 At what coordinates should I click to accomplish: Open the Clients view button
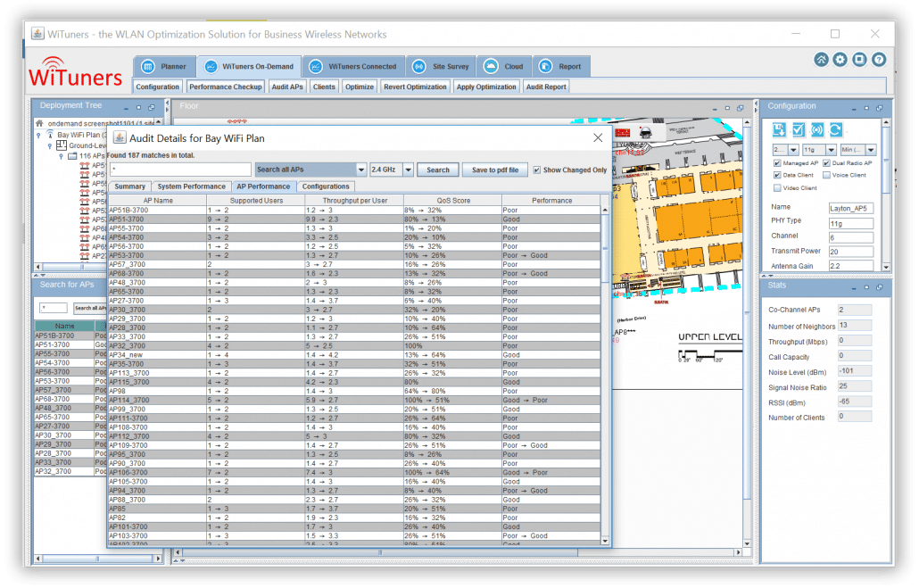coord(324,87)
